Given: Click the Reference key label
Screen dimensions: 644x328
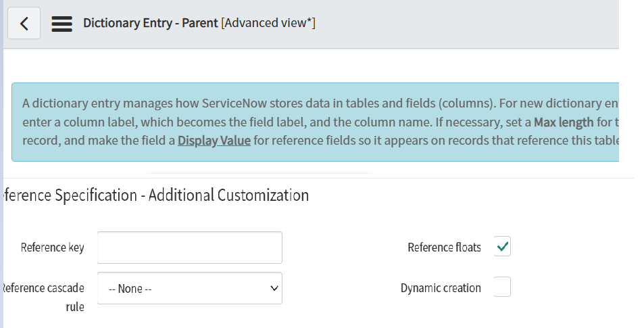Looking at the screenshot, I should tap(53, 248).
